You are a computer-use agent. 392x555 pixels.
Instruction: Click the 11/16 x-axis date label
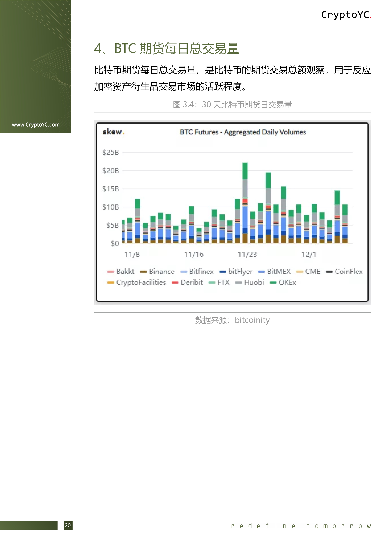pyautogui.click(x=194, y=255)
